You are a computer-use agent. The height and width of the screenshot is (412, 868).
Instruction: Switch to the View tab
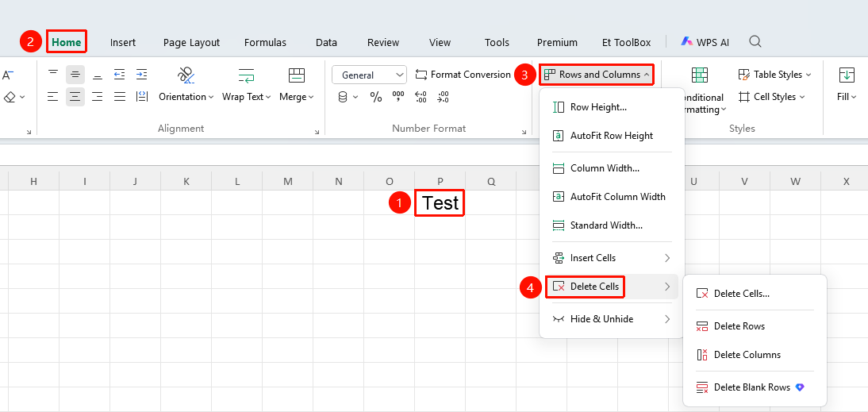pos(440,43)
